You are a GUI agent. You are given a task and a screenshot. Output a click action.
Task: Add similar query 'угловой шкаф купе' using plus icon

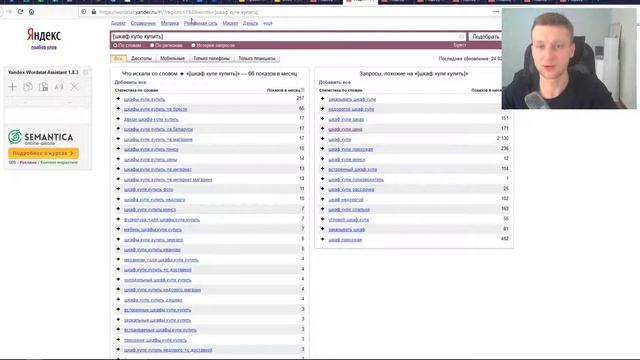(x=322, y=219)
